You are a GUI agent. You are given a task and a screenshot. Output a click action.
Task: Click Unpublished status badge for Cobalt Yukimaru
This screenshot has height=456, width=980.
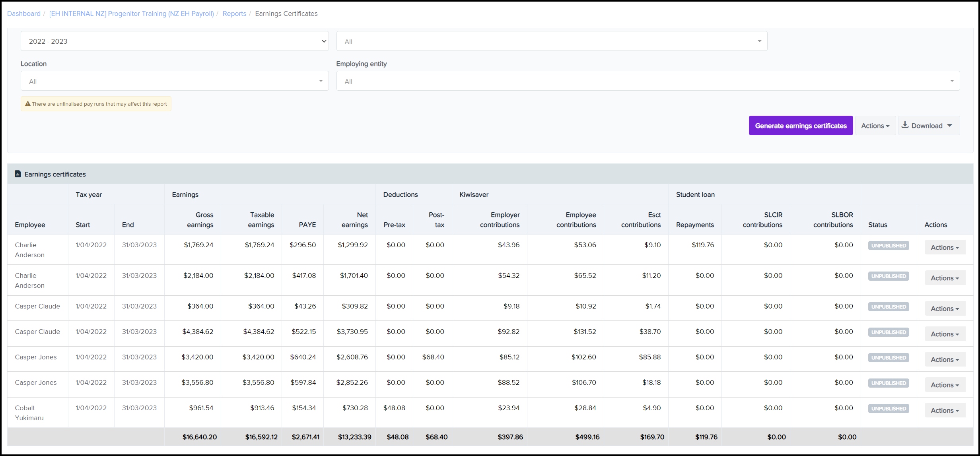tap(888, 409)
